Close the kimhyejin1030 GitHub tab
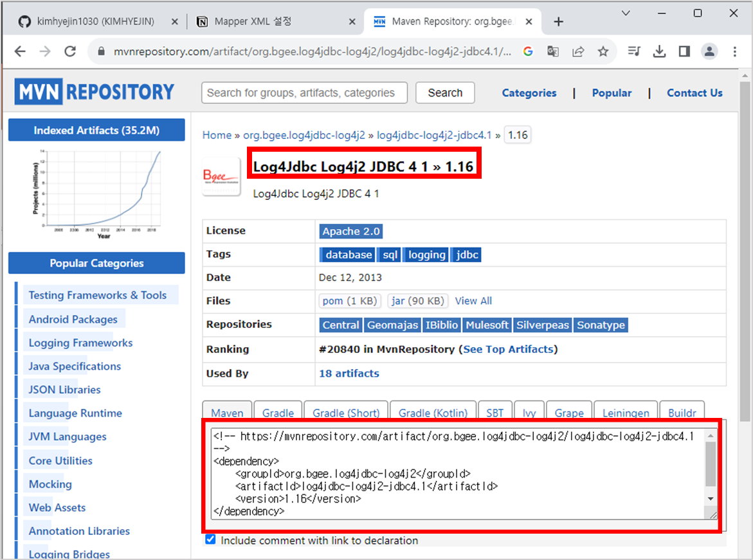The image size is (753, 560). 175,22
